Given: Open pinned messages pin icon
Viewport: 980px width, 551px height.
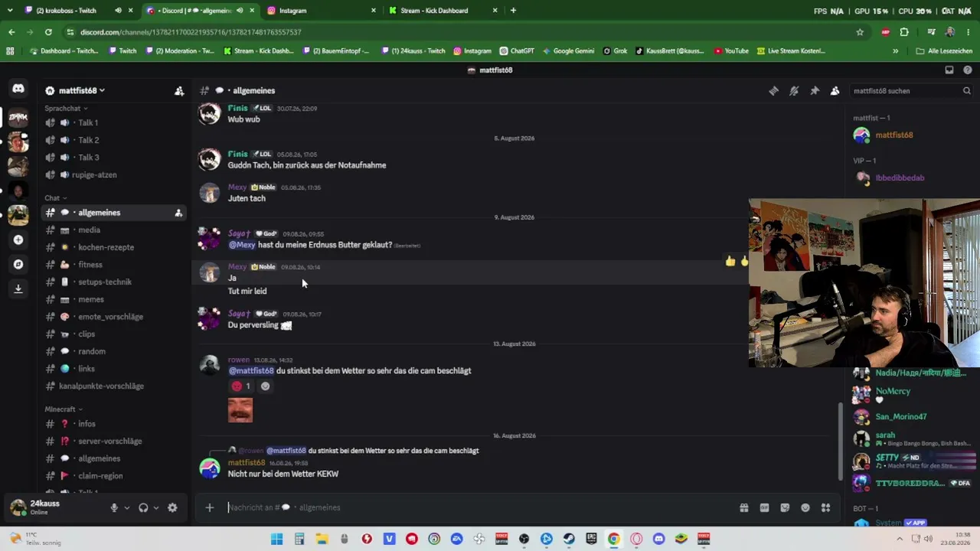Looking at the screenshot, I should coord(815,90).
